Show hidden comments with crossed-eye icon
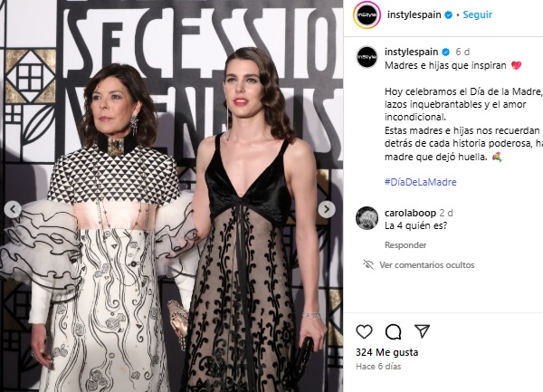This screenshot has width=543, height=392. click(368, 265)
